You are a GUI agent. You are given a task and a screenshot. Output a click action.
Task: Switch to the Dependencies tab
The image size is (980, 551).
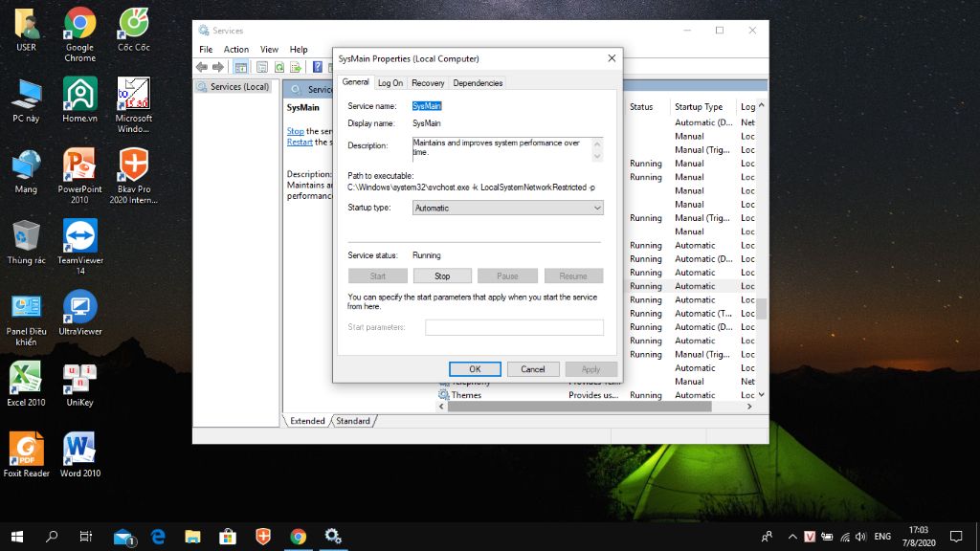coord(478,82)
